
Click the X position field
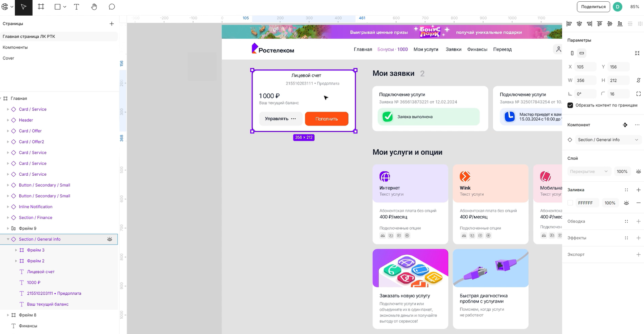coord(586,67)
